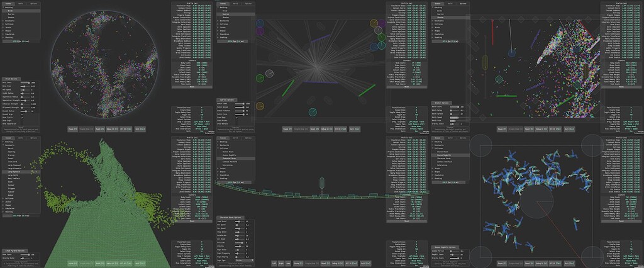Switch to the World tab in the Queries window

[x=235, y=3]
